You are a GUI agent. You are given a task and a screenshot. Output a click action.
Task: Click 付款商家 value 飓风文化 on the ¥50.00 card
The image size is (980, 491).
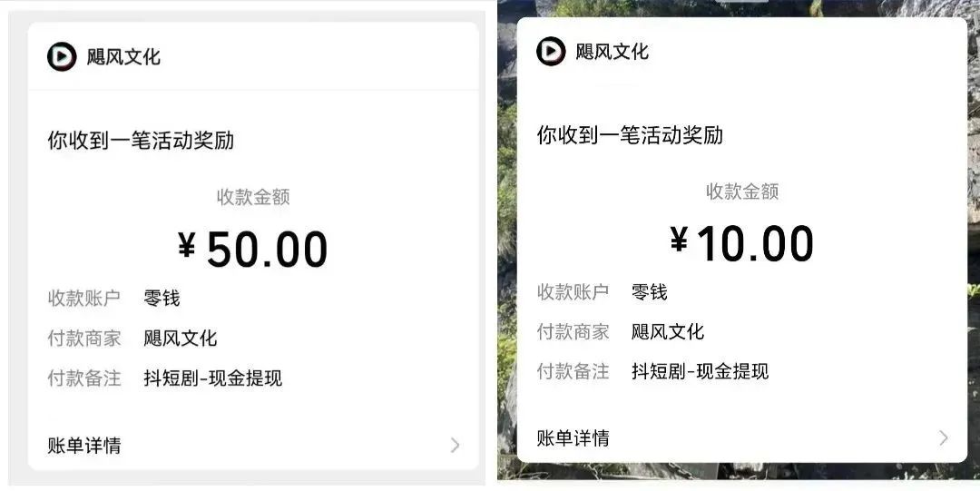[181, 339]
